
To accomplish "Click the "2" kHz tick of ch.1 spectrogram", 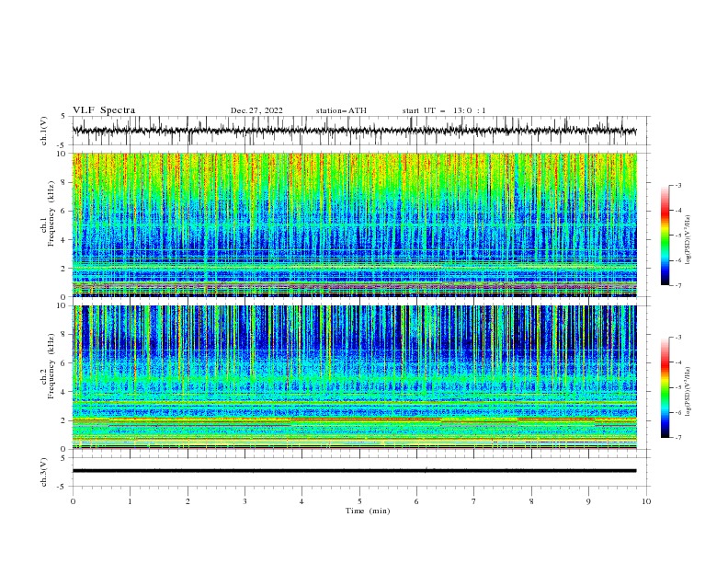I will [x=64, y=269].
